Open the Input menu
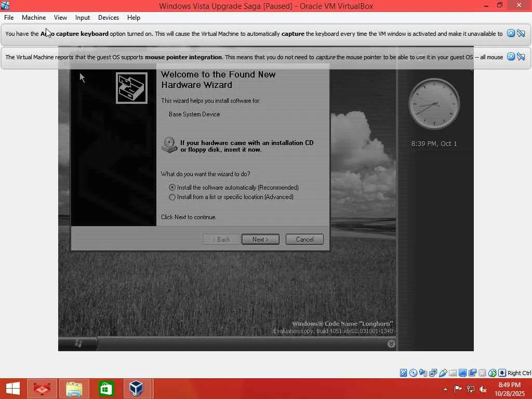 pyautogui.click(x=83, y=18)
